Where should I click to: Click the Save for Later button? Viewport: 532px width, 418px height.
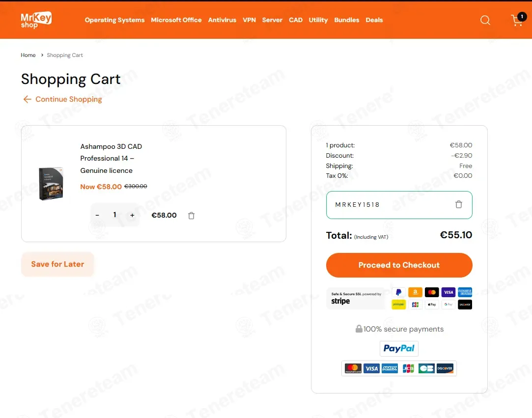coord(57,264)
